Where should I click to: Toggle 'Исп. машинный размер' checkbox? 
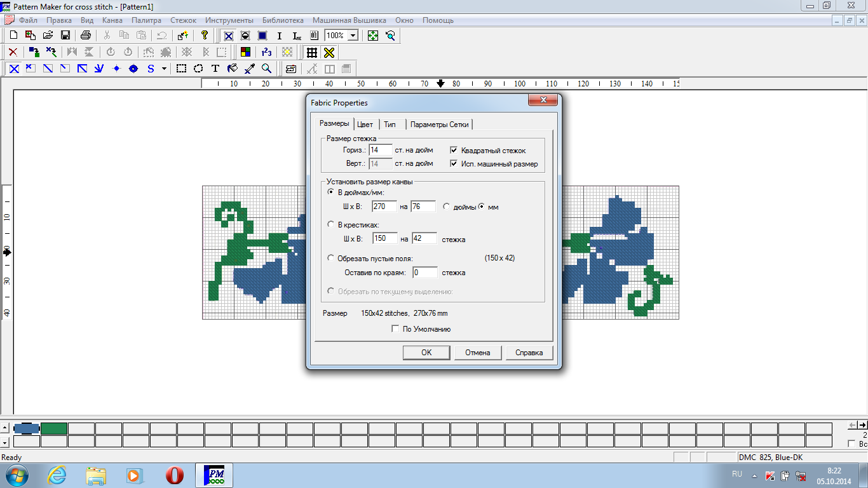[x=454, y=164]
